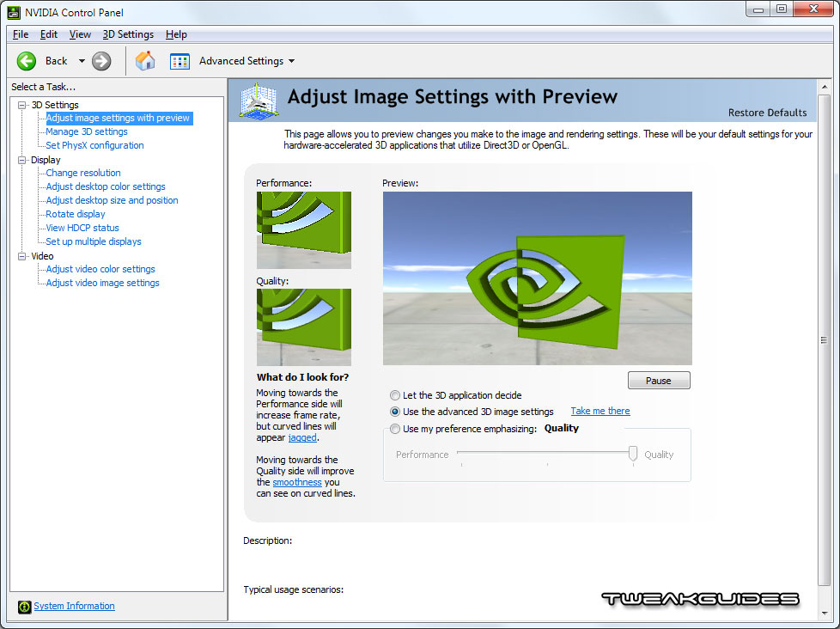This screenshot has height=629, width=840.
Task: Open the 3D Settings menu
Action: tap(128, 34)
